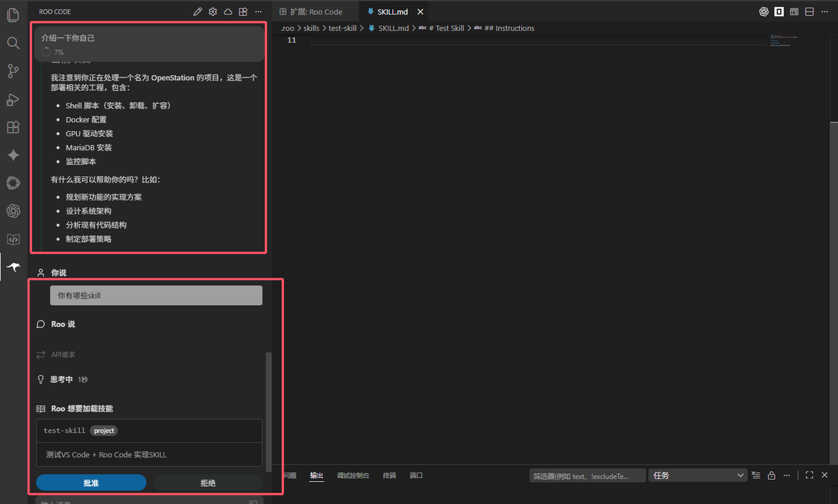Switch to the 扩展: Roo Code tab
The height and width of the screenshot is (504, 838).
316,12
